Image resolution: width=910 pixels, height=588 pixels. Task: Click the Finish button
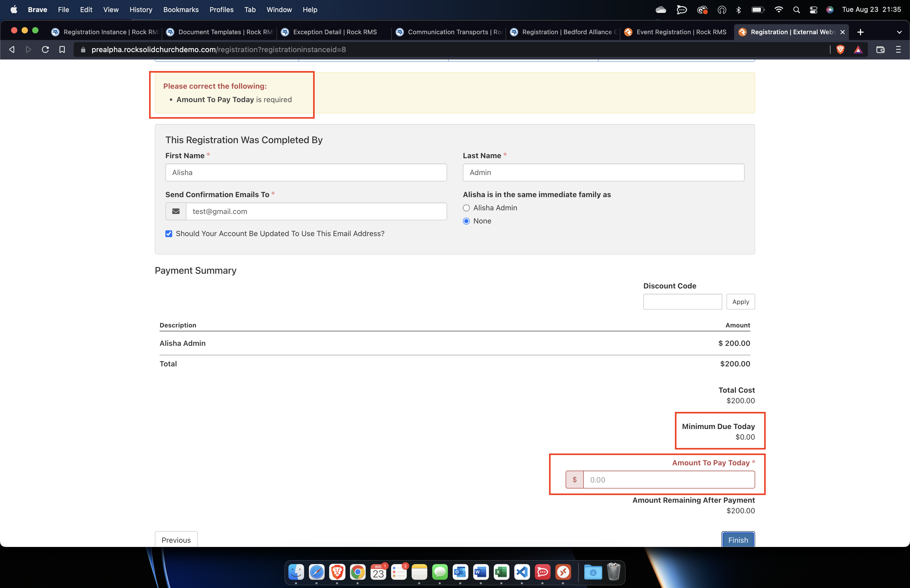(738, 540)
